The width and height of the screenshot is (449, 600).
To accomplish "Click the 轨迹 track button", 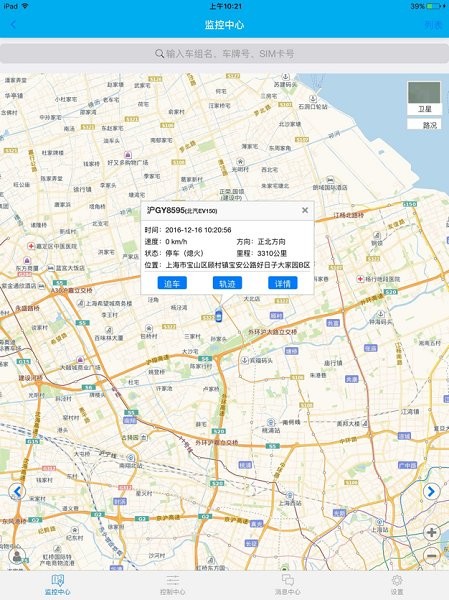I will [x=227, y=283].
